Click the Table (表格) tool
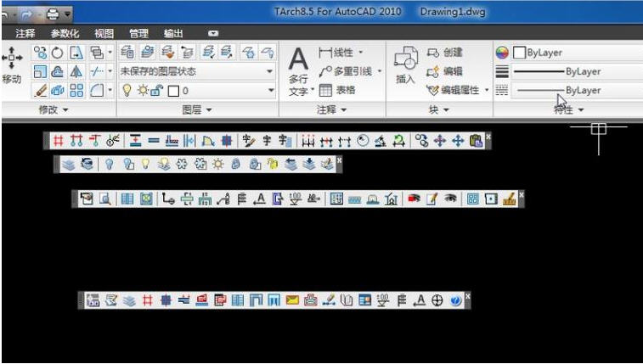The width and height of the screenshot is (643, 364). [x=337, y=90]
